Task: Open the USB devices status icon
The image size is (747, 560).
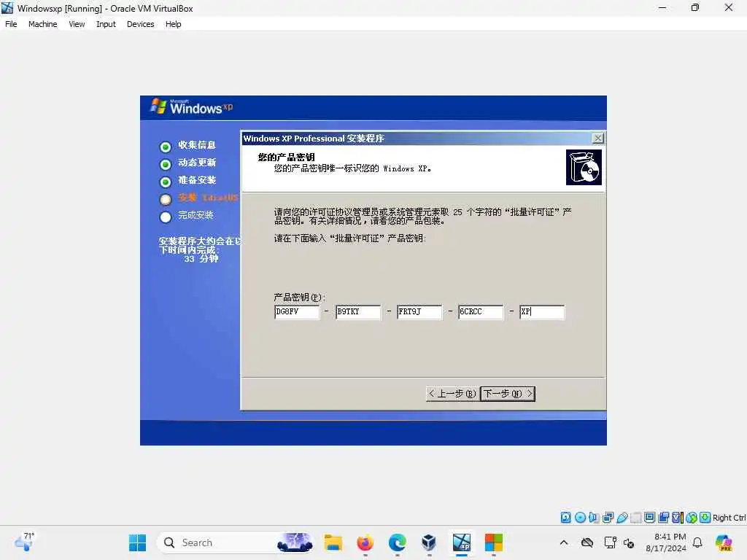Action: (x=622, y=517)
